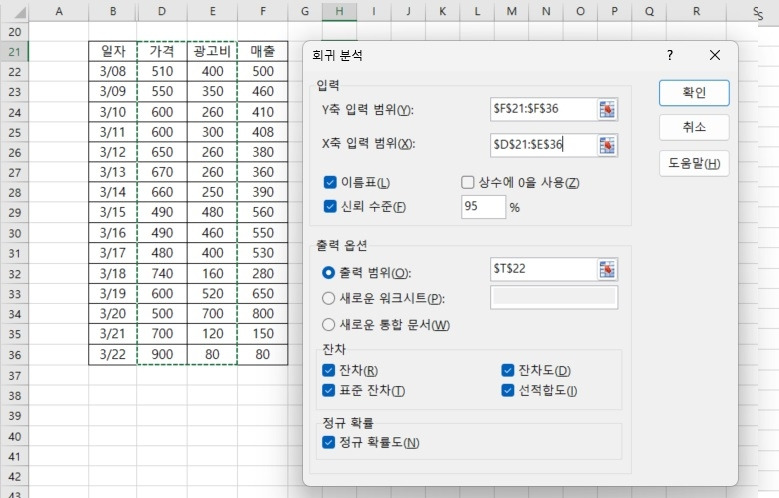
Task: Open 도움말 button
Action: click(694, 164)
